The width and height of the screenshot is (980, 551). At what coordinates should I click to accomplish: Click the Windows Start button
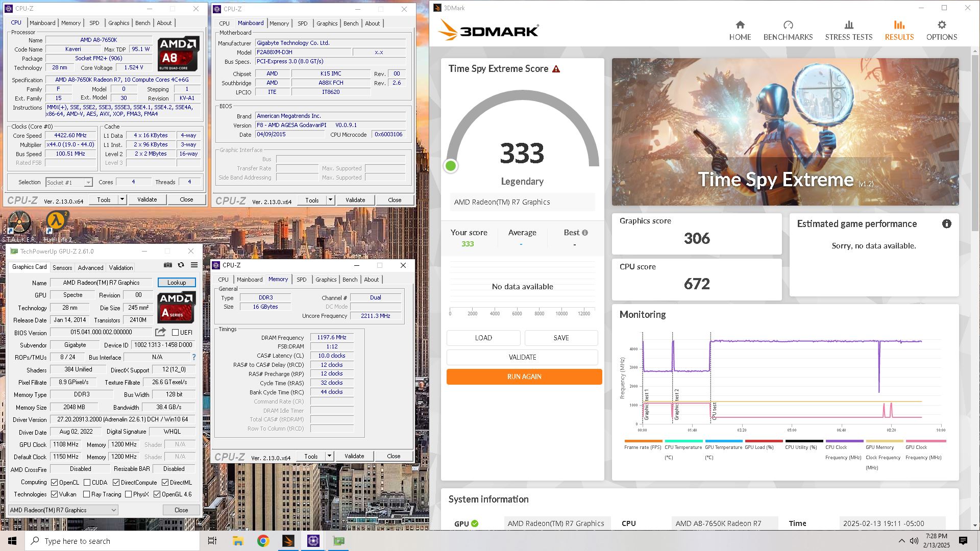(x=12, y=541)
